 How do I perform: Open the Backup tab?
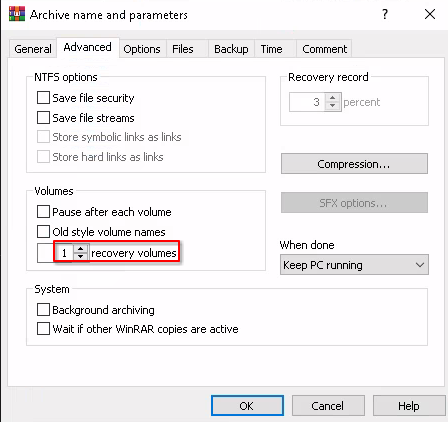[231, 49]
